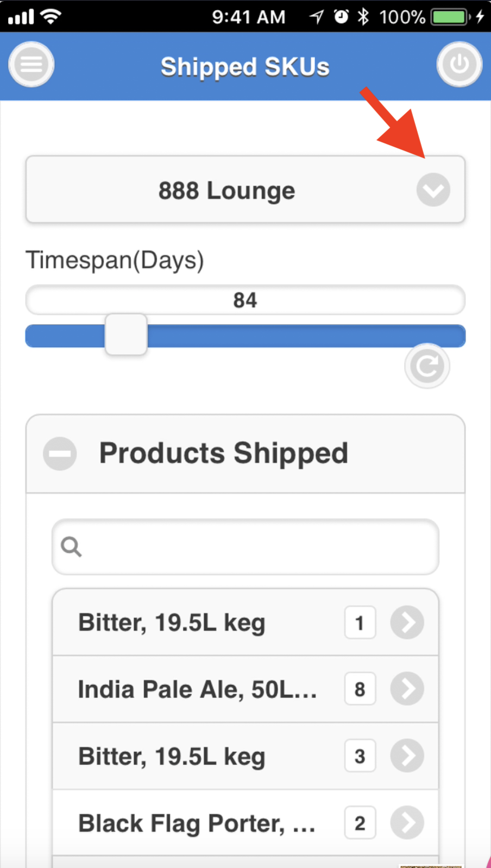The height and width of the screenshot is (868, 491).
Task: Open arrow for first Bitter keg row
Action: tap(407, 622)
